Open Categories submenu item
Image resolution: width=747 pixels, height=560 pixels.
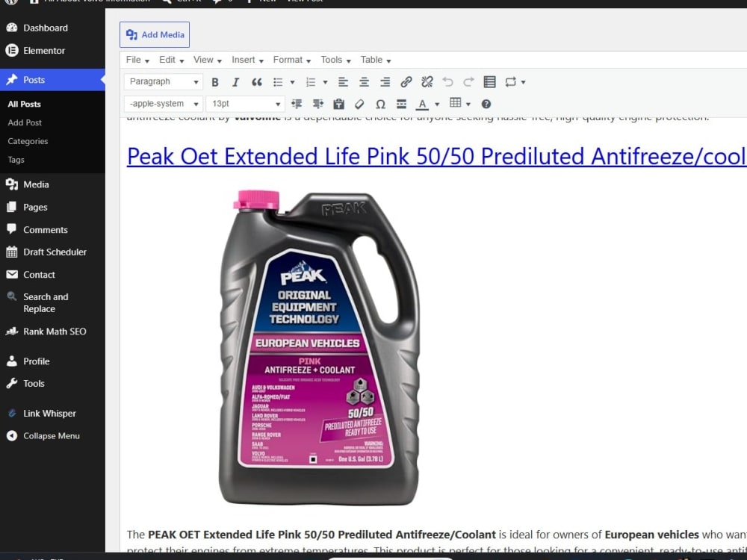(28, 141)
